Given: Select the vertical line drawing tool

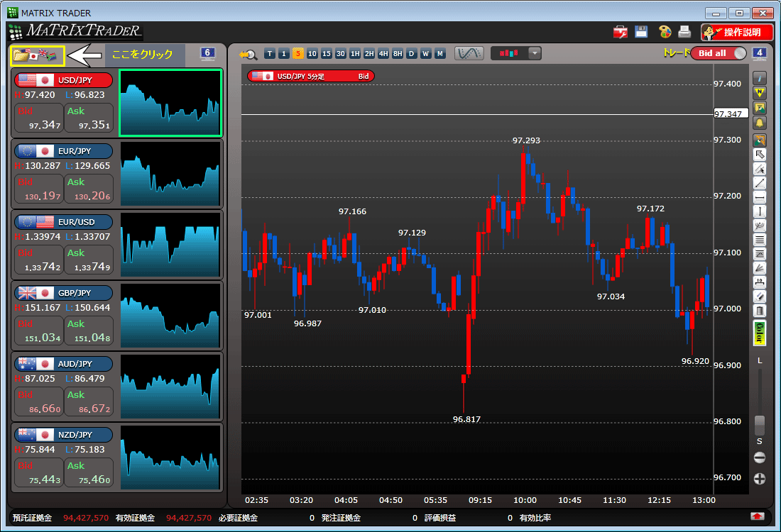Looking at the screenshot, I should (760, 211).
